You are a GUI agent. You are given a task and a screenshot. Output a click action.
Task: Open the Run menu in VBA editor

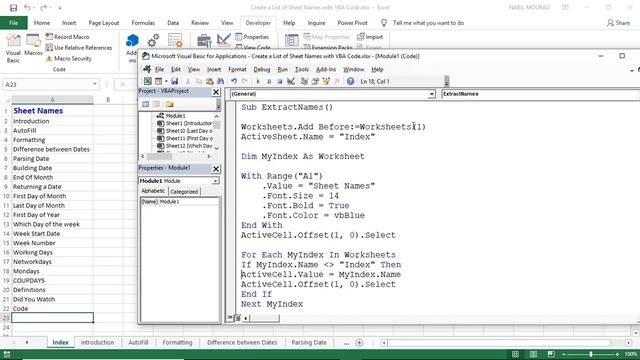point(282,69)
